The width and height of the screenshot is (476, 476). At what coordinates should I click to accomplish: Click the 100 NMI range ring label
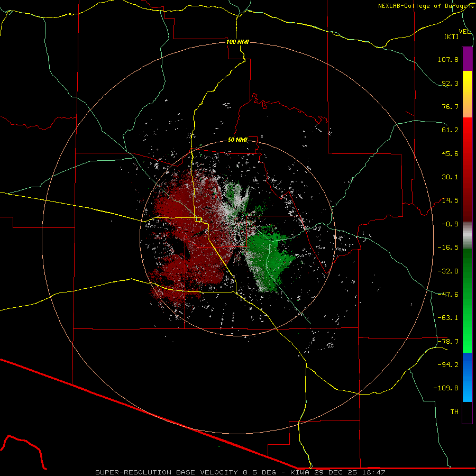(x=237, y=42)
